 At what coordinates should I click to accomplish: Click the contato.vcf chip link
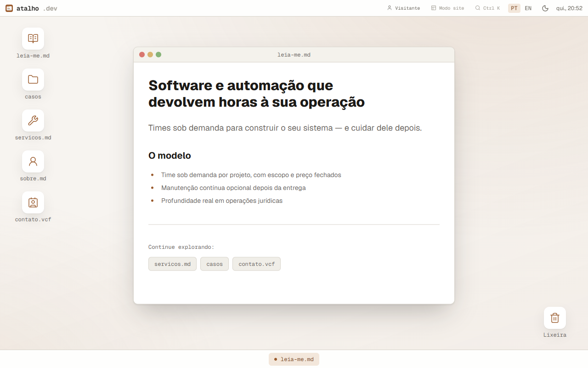pyautogui.click(x=256, y=264)
